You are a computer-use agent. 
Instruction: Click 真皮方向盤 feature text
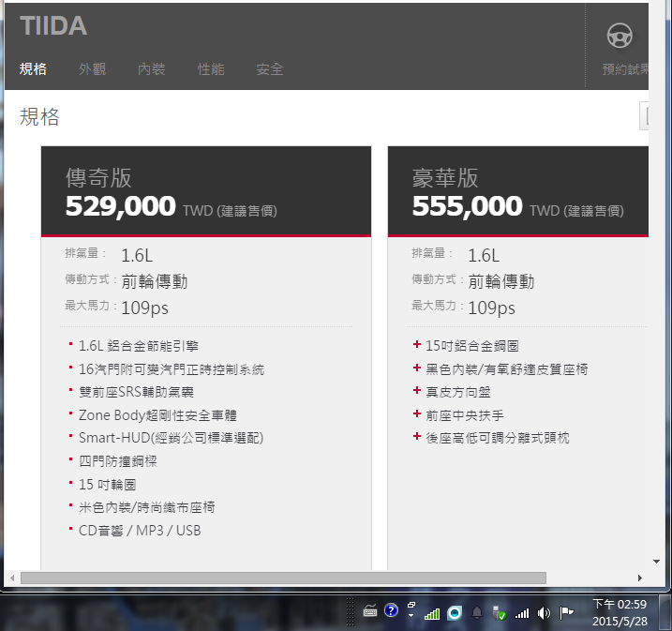[458, 392]
